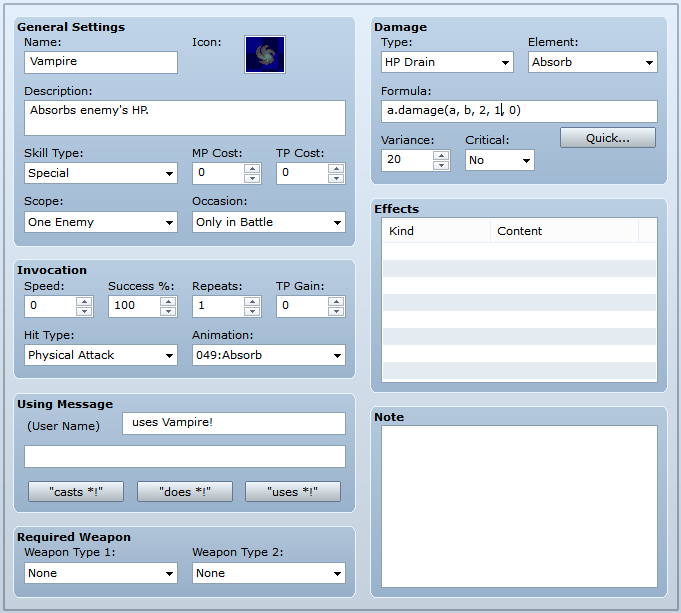Screen dimensions: 681x613
Task: Decrease TP Cost with the down arrow
Action: coord(336,179)
